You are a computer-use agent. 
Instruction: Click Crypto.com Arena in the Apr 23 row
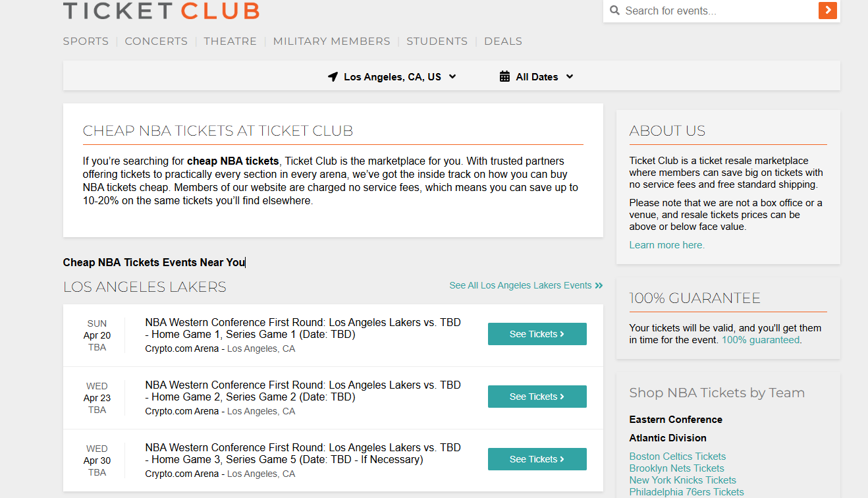pyautogui.click(x=182, y=411)
